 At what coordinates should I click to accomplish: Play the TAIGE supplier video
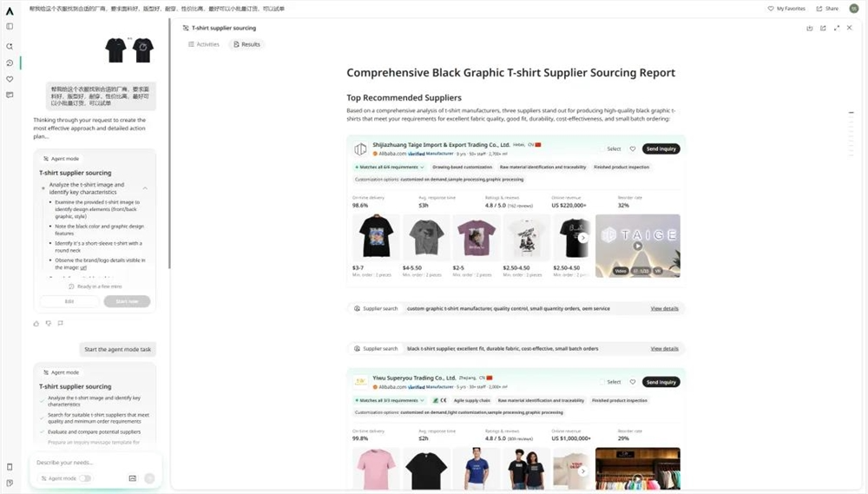coord(638,246)
